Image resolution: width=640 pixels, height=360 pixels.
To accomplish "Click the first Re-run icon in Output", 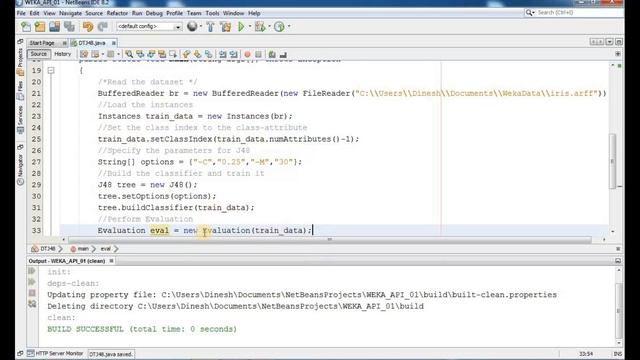I will (x=32, y=271).
